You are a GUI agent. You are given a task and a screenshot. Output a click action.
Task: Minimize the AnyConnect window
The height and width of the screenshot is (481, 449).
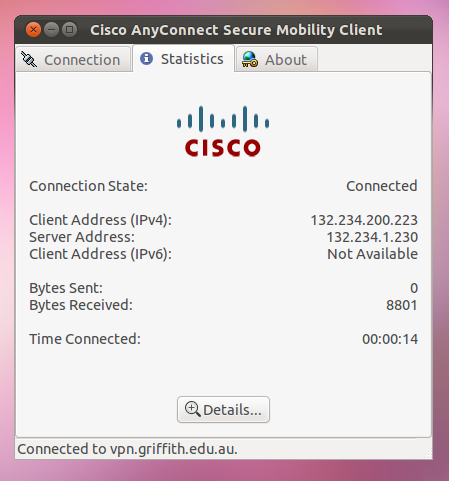pyautogui.click(x=51, y=30)
